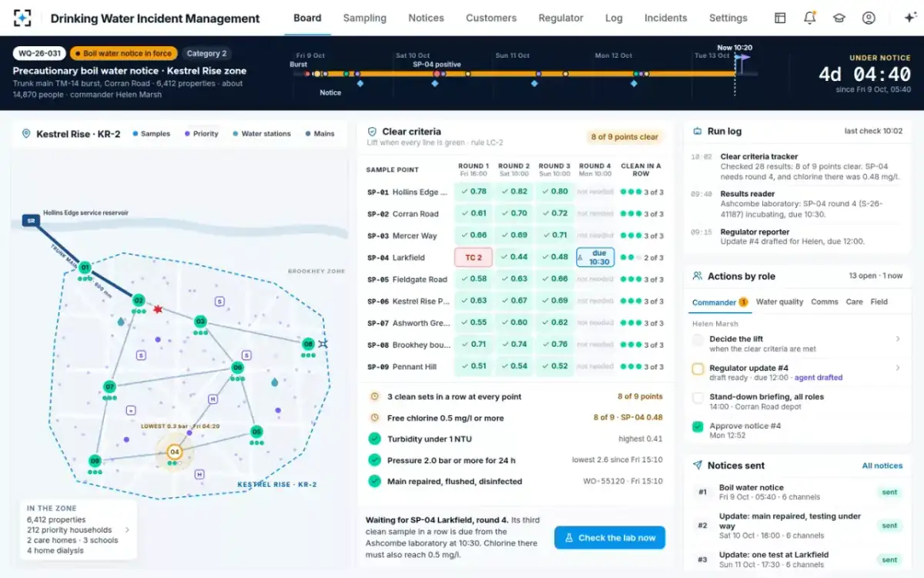Tick the Stand-down briefing checkbox
This screenshot has height=578, width=924.
(698, 398)
